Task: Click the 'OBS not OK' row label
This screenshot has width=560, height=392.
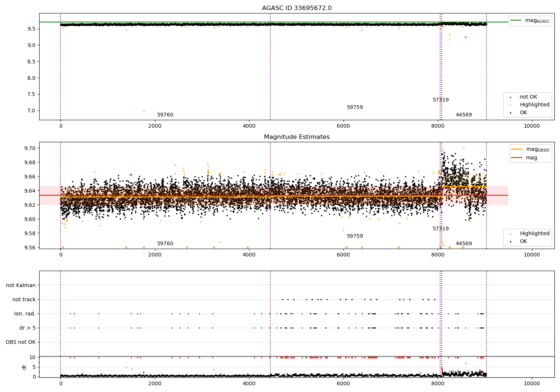Action: [x=21, y=342]
